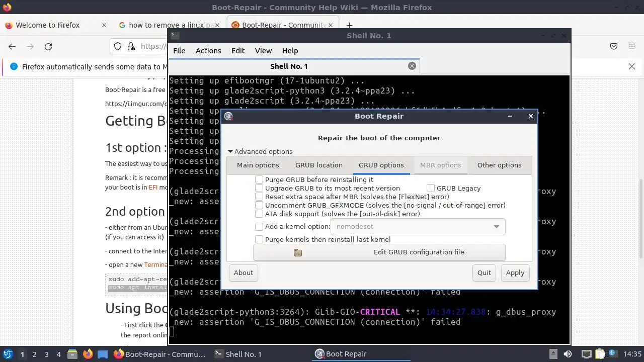Open the terminal File menu
This screenshot has height=362, width=644.
click(179, 51)
